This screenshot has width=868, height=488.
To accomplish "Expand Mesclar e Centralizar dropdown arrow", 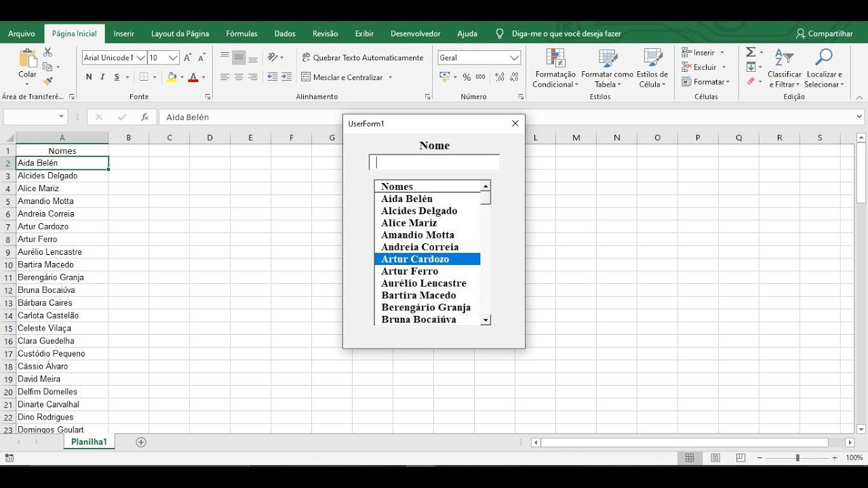I will 391,77.
